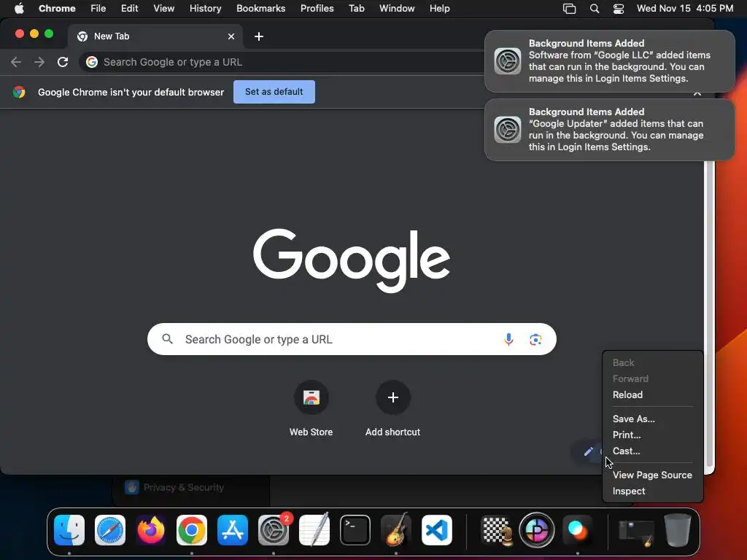Start voice search with the microphone icon

point(508,339)
